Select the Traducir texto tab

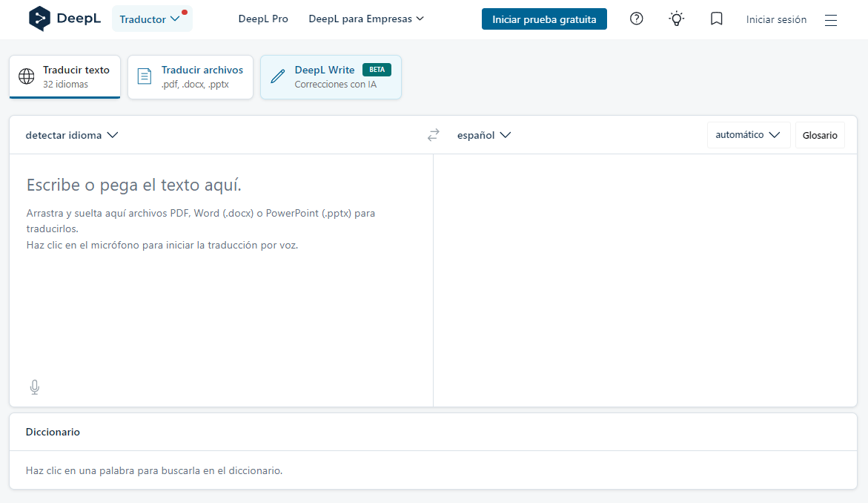(64, 77)
